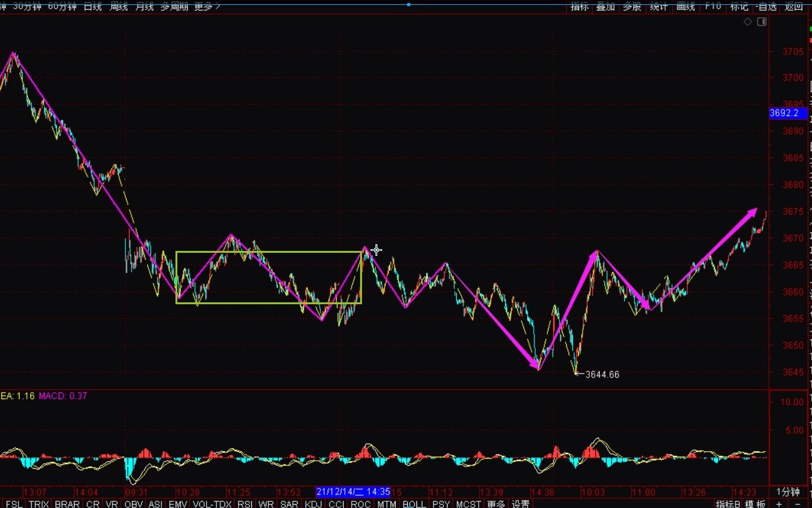Select the FSL indicator tab
The width and height of the screenshot is (812, 508).
tap(13, 504)
